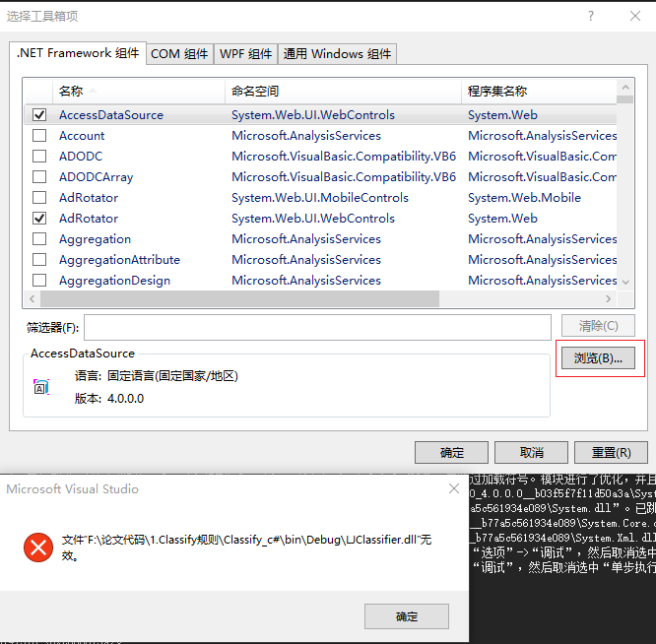Viewport: 656px width, 644px height.
Task: Check the ADODCArray checkbox
Action: (39, 177)
